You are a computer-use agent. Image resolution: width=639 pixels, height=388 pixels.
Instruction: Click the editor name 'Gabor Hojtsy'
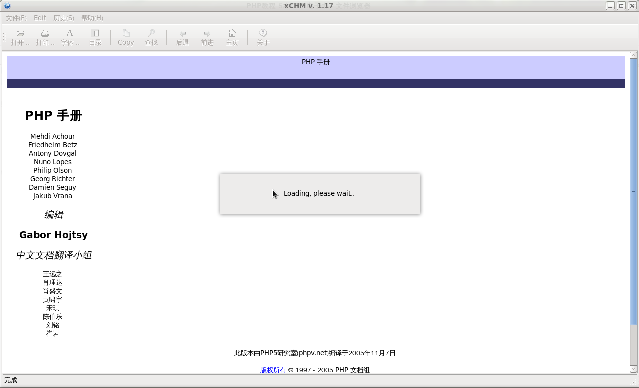(x=53, y=235)
